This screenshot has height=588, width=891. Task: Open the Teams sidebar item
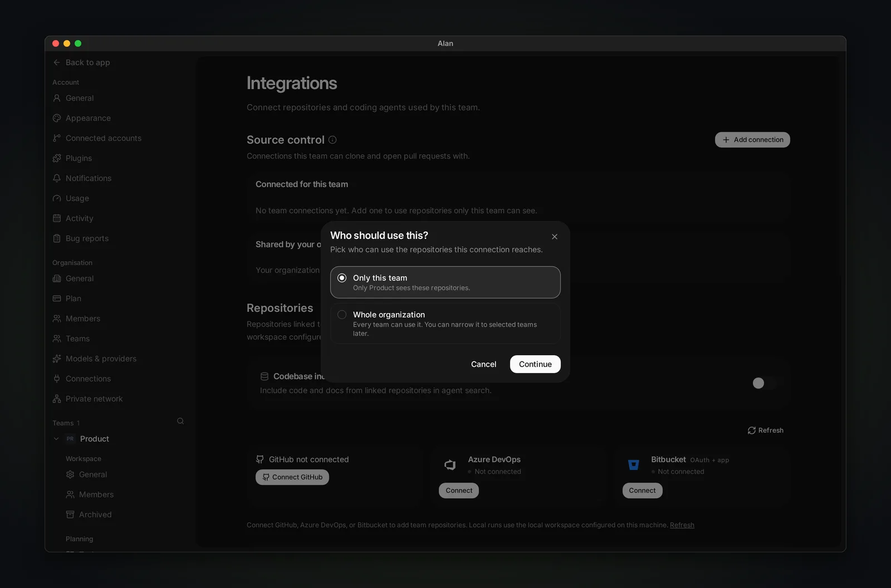71,339
